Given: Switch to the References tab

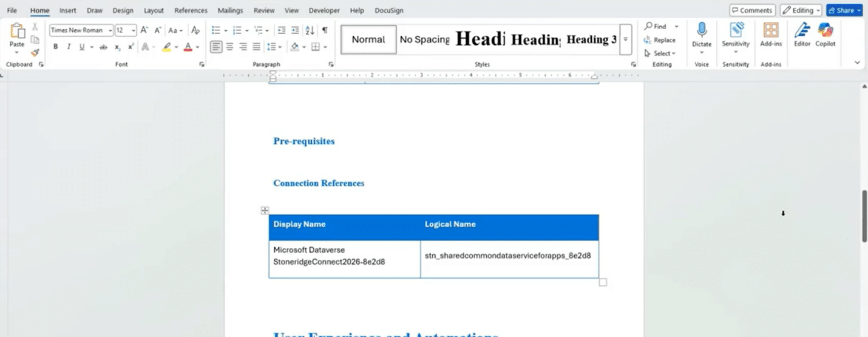Looking at the screenshot, I should click(x=191, y=10).
